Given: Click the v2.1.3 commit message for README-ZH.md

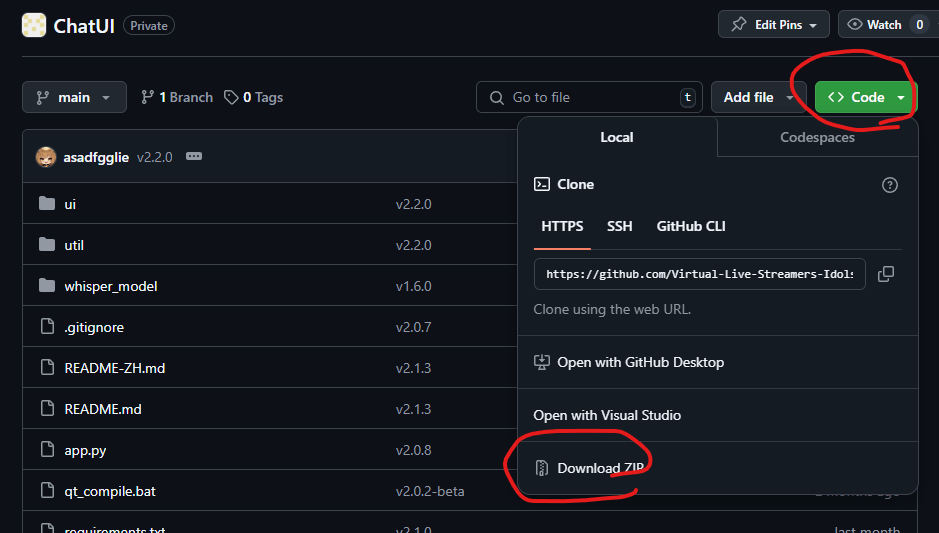Looking at the screenshot, I should (x=414, y=368).
